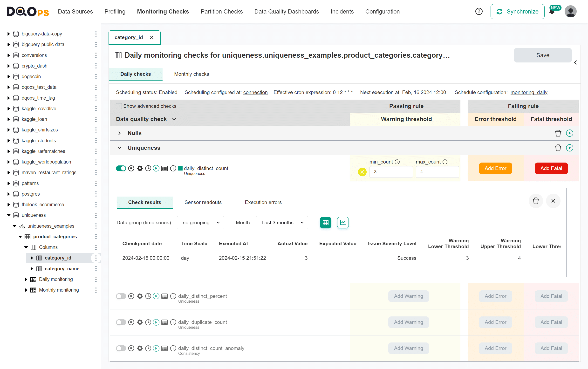
Task: Run the daily_distinct_count check
Action: tap(156, 168)
